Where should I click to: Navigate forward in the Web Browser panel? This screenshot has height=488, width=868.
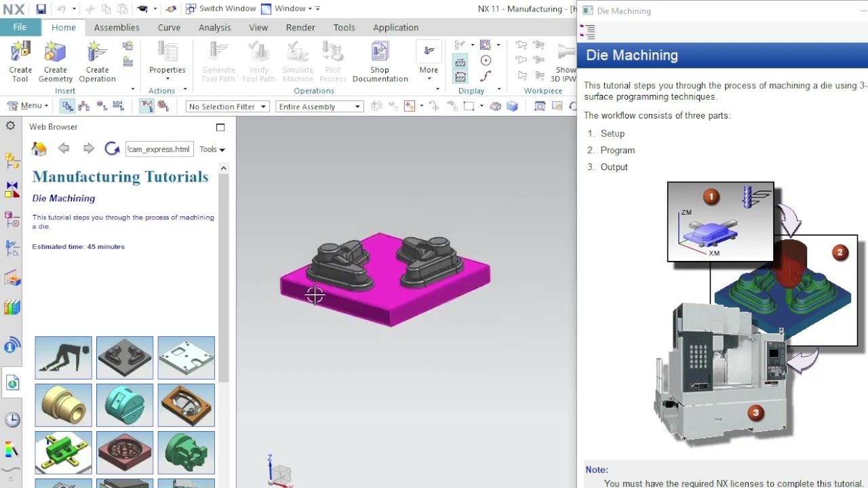(88, 148)
